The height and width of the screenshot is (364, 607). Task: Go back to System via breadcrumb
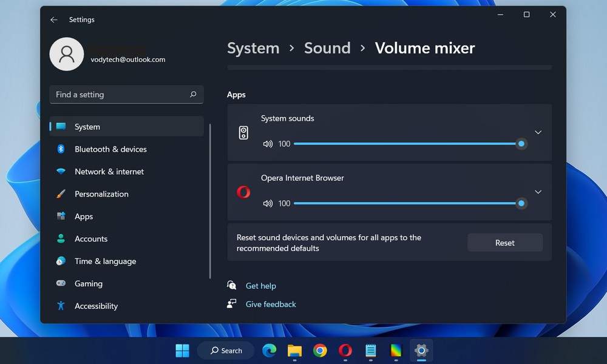click(x=253, y=48)
